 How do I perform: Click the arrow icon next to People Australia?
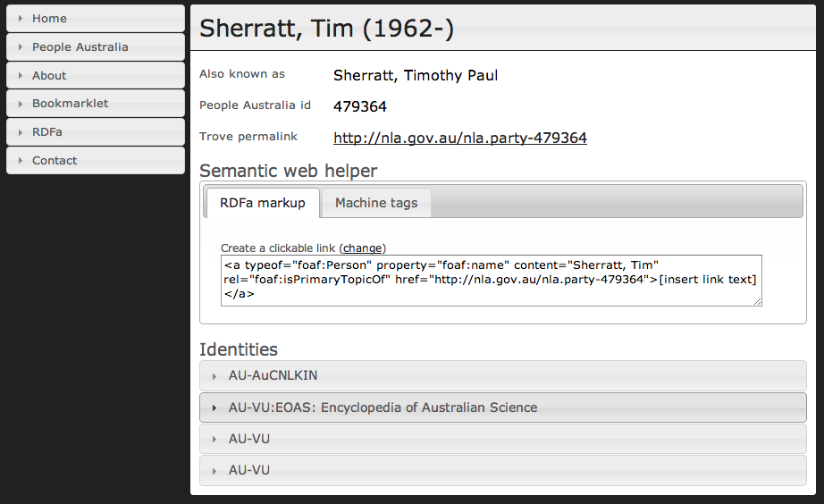click(20, 46)
